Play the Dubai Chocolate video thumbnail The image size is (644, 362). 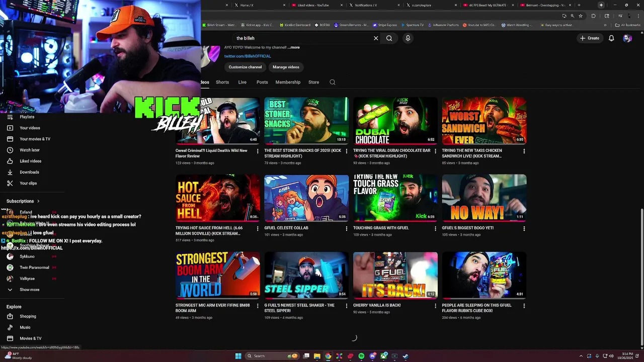[395, 121]
